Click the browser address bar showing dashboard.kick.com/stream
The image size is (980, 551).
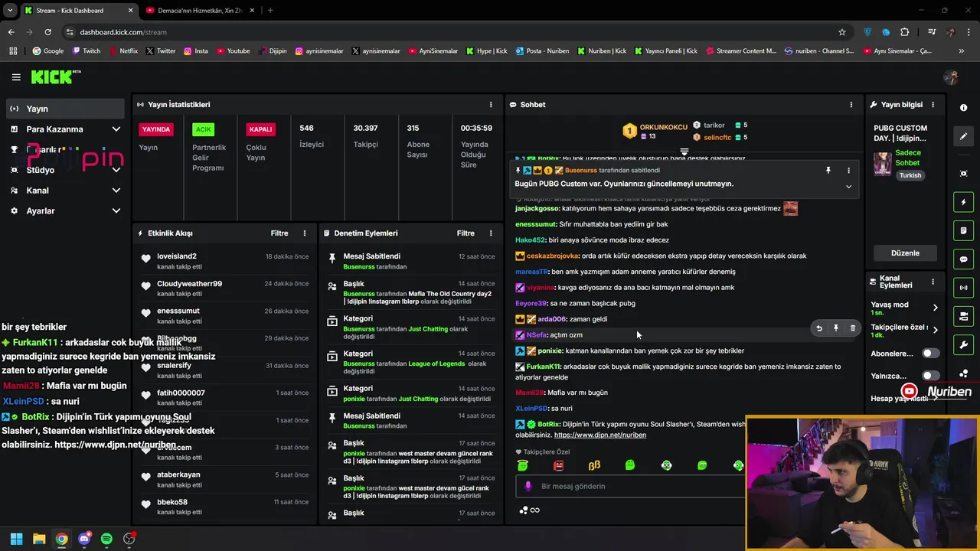coord(452,32)
